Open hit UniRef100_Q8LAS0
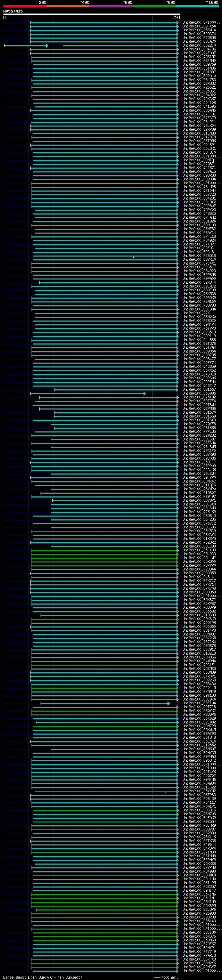 coord(199,41)
